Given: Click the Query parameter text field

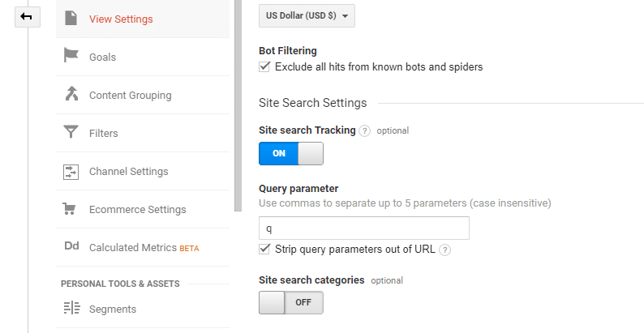Looking at the screenshot, I should click(364, 228).
